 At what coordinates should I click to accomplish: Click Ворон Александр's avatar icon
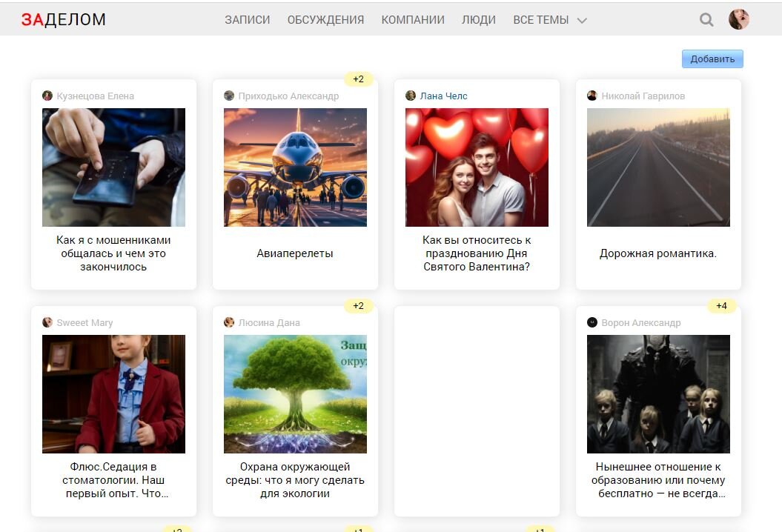[592, 322]
